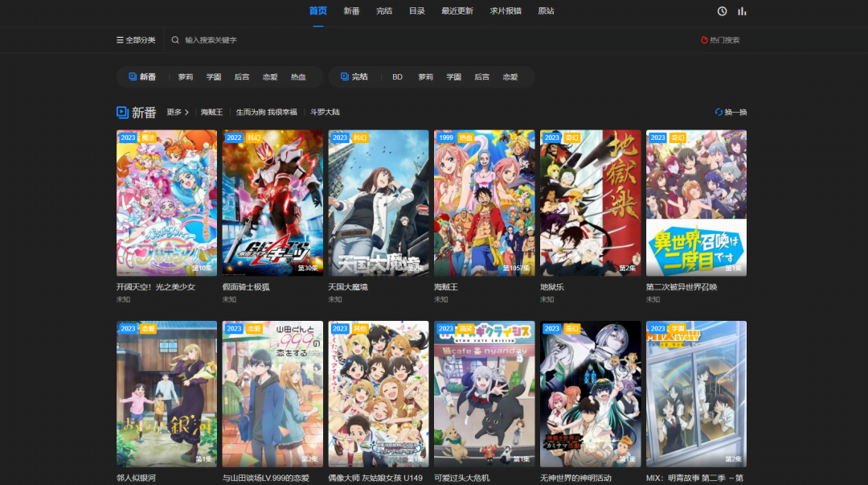Switch to the 首页 tab
Screen dimensions: 868x485
tap(318, 11)
